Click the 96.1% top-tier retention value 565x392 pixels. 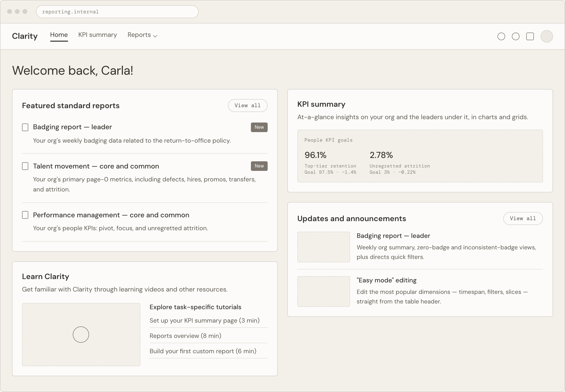[x=315, y=155]
